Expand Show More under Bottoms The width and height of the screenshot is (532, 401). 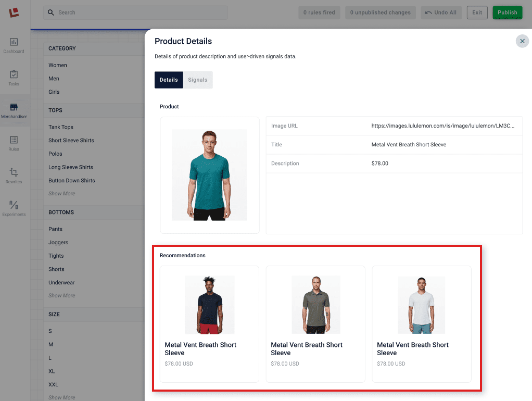(x=62, y=296)
